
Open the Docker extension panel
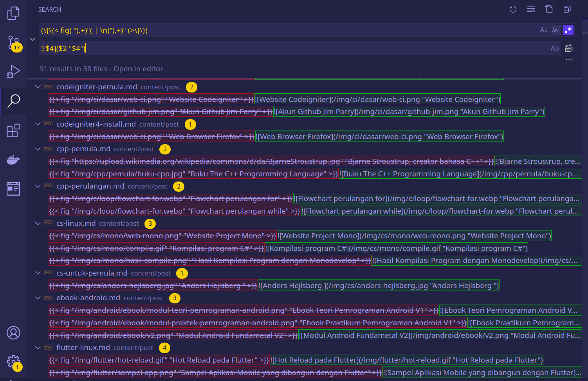[13, 160]
